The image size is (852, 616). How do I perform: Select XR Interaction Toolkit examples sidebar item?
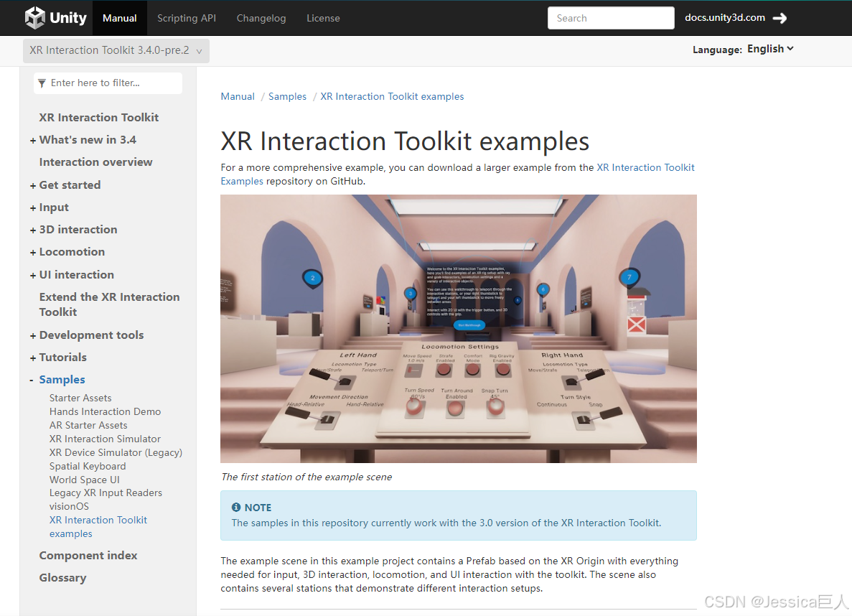pos(98,527)
